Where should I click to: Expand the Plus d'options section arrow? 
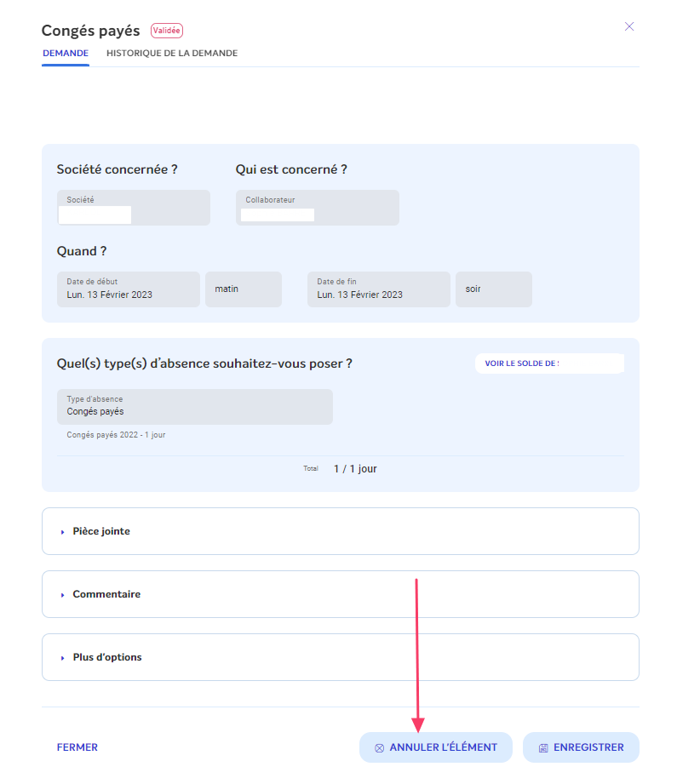click(62, 658)
